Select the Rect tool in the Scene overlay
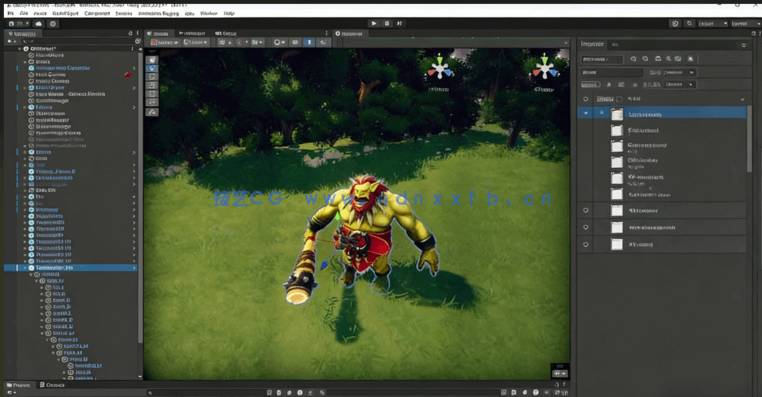762x397 pixels. [x=152, y=94]
